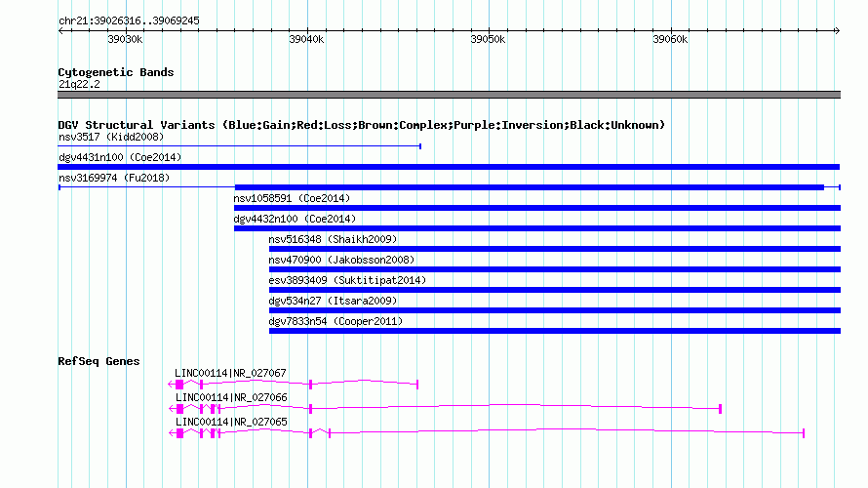
Task: Click the dgv4432n100 blue gain bar
Action: click(x=537, y=228)
